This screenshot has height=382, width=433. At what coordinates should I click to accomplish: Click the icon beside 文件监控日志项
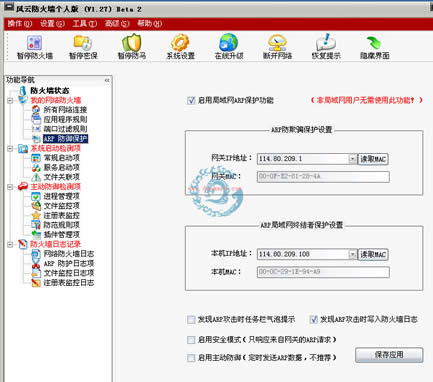pos(36,273)
